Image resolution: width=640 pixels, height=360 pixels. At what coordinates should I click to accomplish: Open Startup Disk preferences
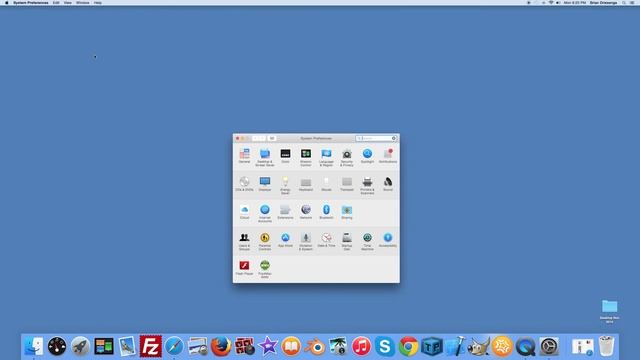(x=347, y=242)
